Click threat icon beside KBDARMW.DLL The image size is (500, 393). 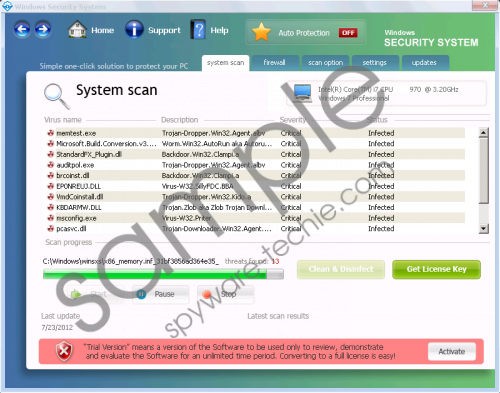click(x=50, y=207)
